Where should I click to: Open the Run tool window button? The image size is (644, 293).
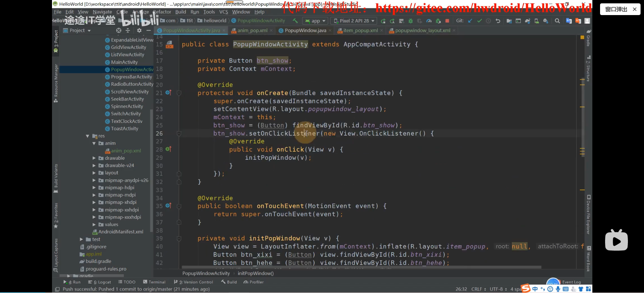pyautogui.click(x=72, y=282)
